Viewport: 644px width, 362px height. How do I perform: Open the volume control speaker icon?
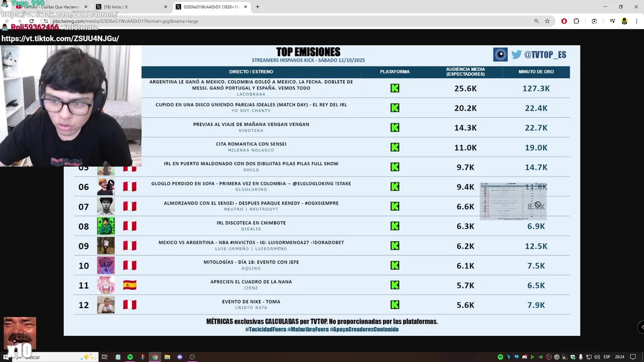click(x=597, y=357)
